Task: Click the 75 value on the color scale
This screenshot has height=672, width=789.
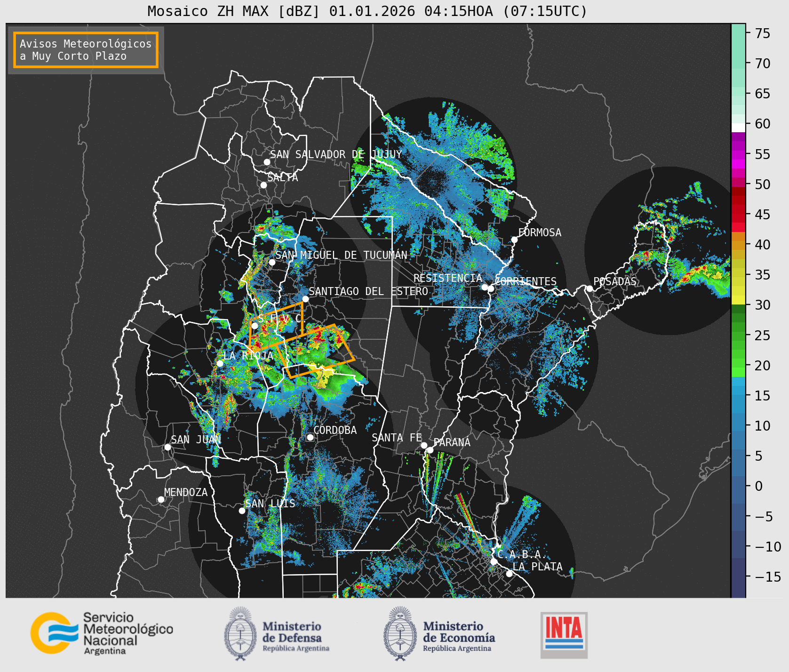Action: [762, 33]
